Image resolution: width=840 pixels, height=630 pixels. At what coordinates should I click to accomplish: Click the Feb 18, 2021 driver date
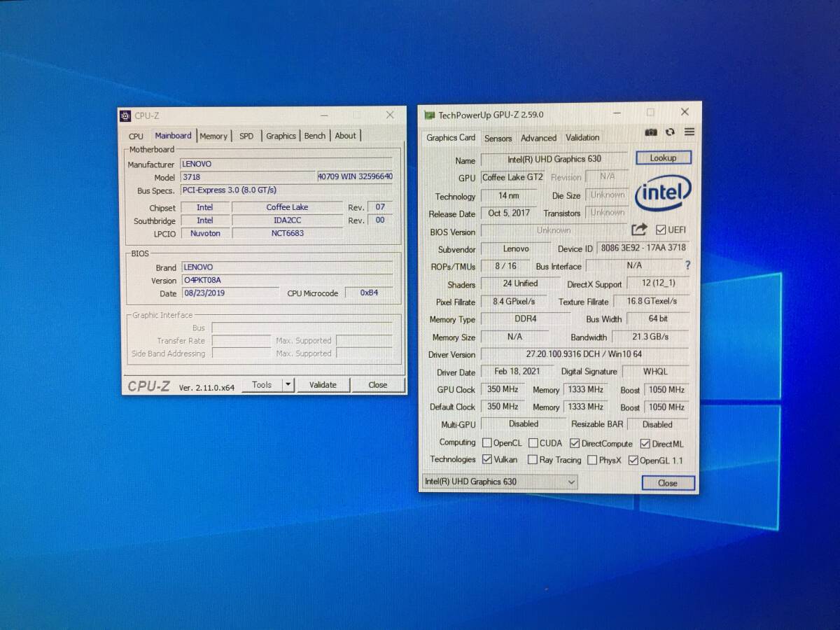[x=517, y=372]
